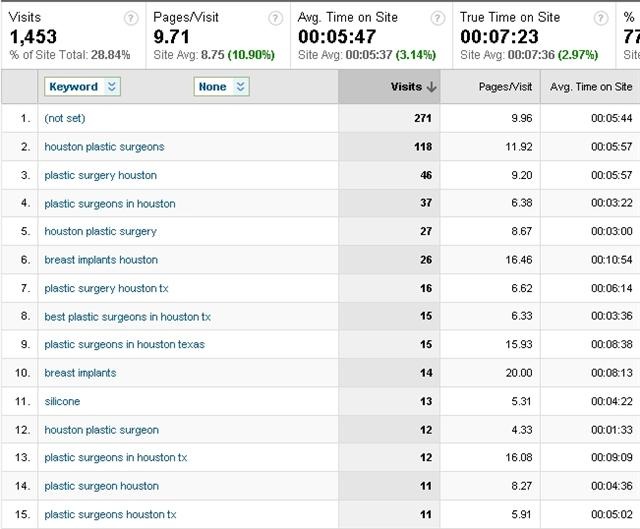Click the help icon beside Visits
Viewport: 640px width, 529px height.
(x=131, y=18)
